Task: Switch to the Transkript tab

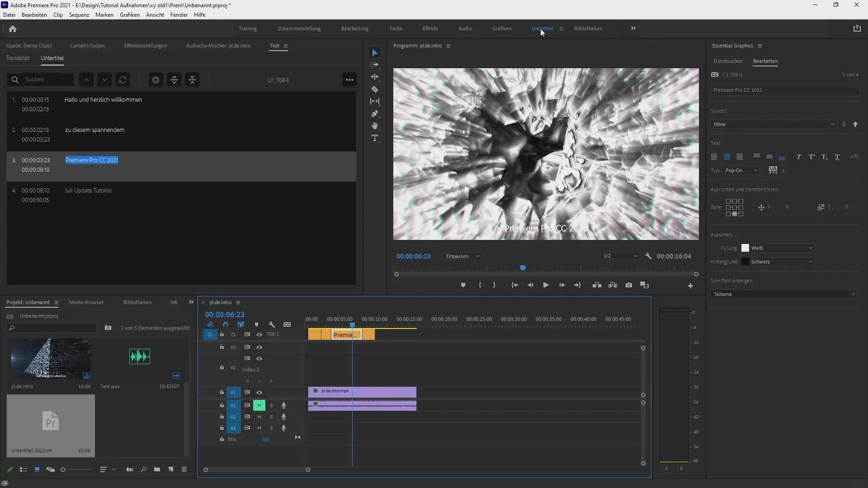Action: point(18,58)
